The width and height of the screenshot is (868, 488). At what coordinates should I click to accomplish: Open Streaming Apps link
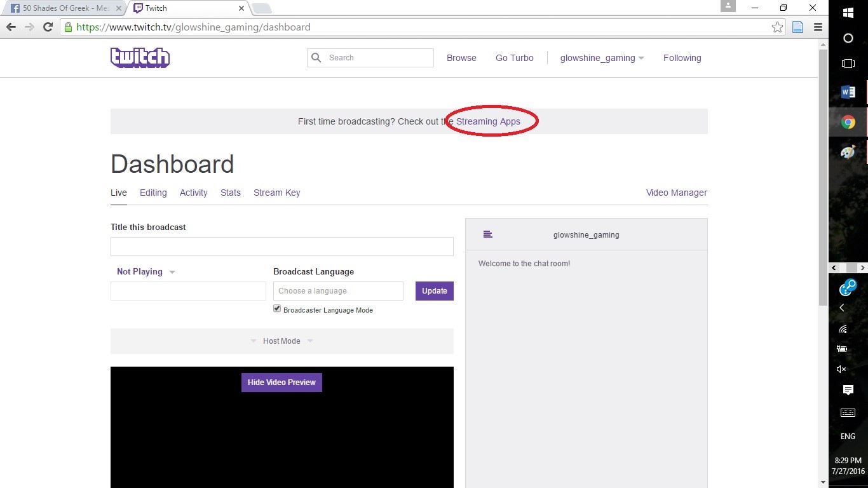(x=488, y=121)
